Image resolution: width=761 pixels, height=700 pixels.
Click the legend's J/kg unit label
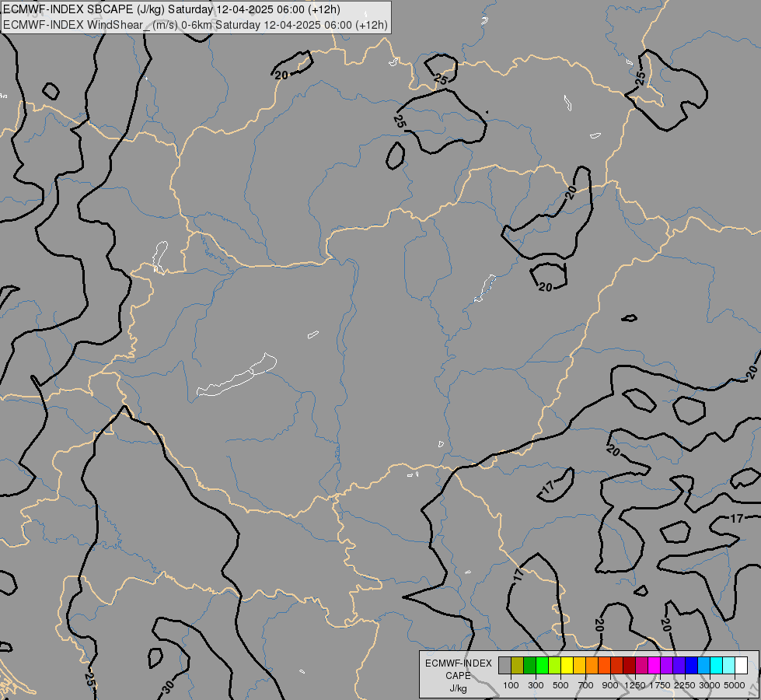[458, 688]
